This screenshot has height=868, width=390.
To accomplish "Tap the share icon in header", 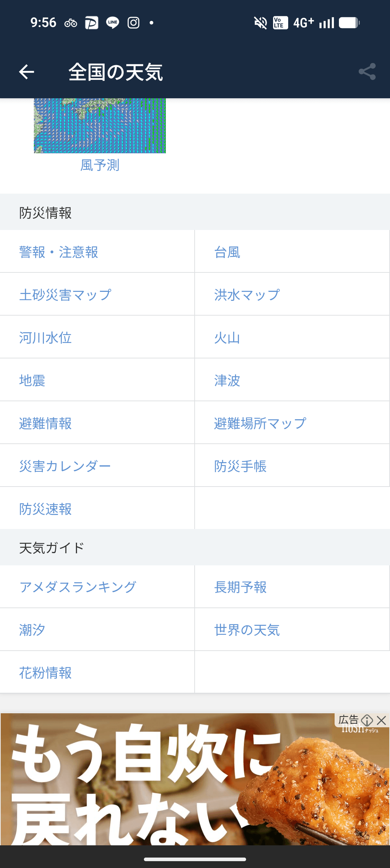I will click(367, 72).
